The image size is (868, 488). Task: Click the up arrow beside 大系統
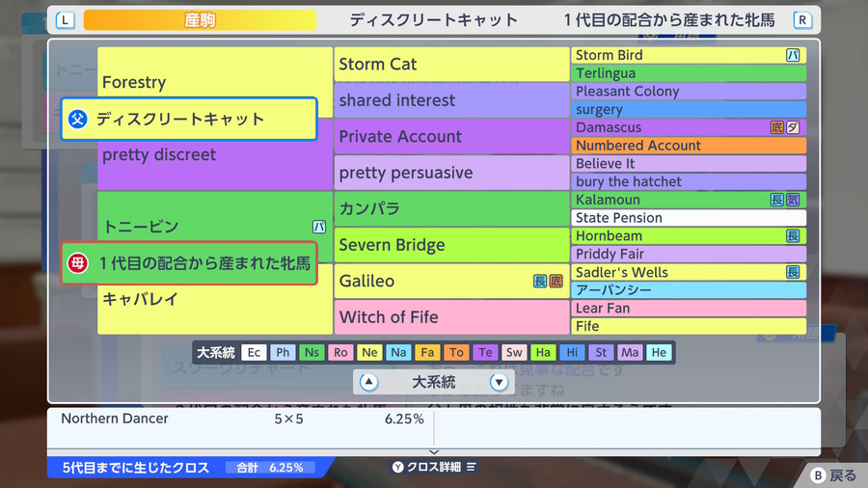[x=368, y=382]
